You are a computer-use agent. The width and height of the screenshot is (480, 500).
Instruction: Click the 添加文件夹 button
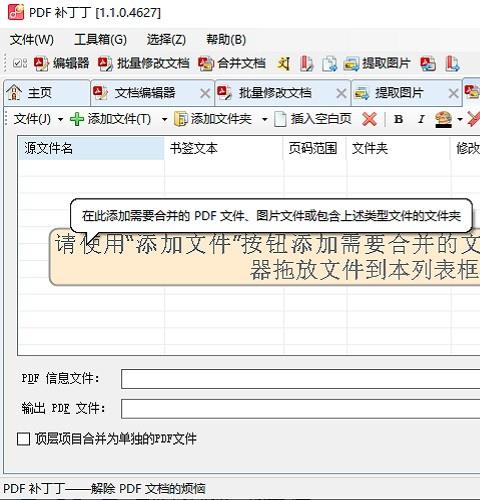[x=213, y=119]
